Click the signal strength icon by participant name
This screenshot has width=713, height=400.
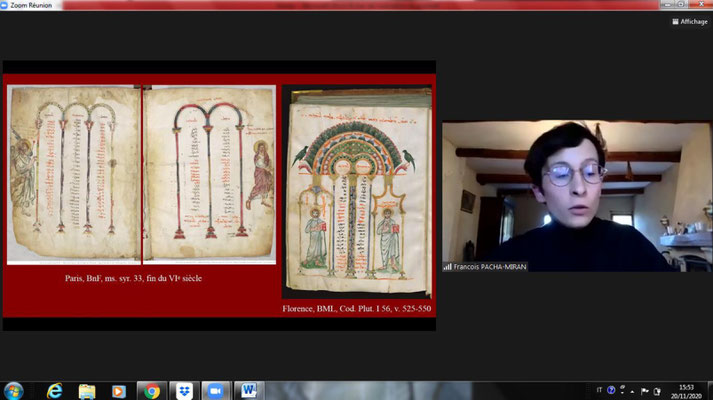447,267
